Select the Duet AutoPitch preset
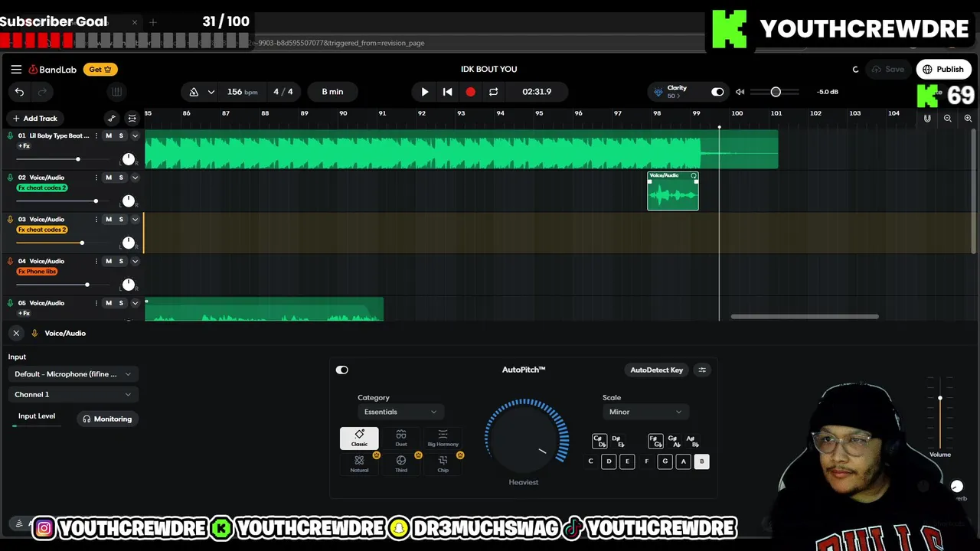The height and width of the screenshot is (551, 980). pyautogui.click(x=401, y=438)
